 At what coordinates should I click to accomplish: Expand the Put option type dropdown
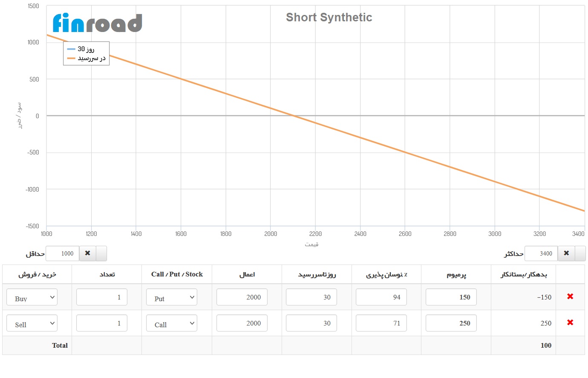pos(172,297)
